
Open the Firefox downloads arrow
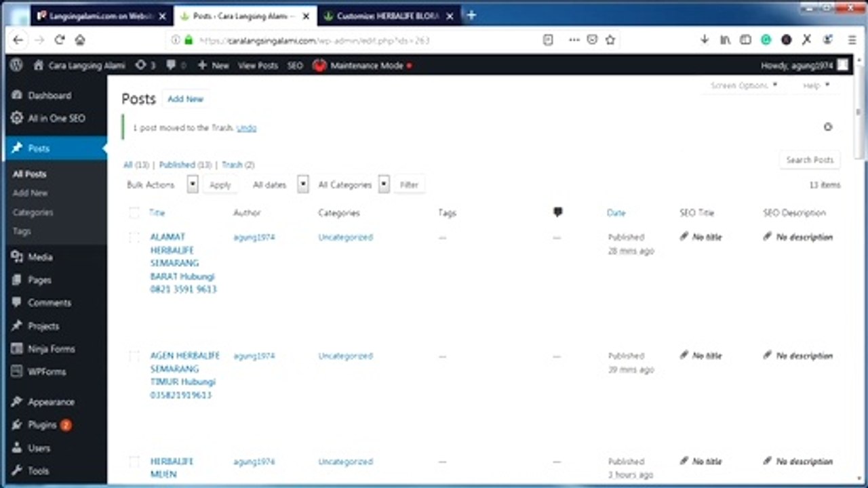coord(705,41)
